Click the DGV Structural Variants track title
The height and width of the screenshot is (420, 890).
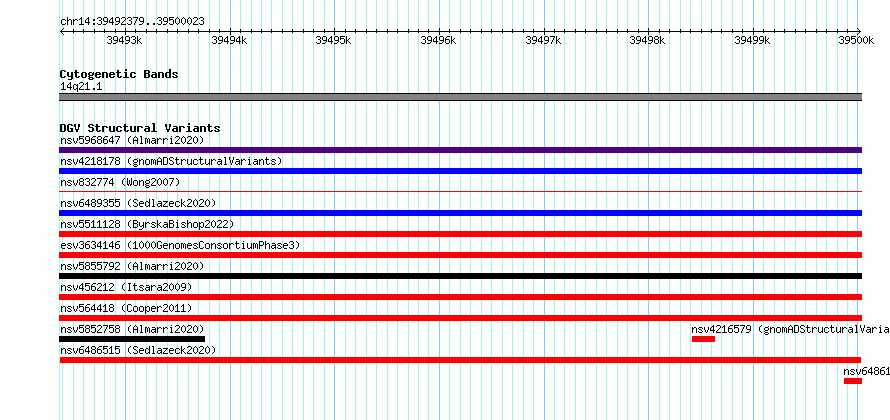coord(140,128)
